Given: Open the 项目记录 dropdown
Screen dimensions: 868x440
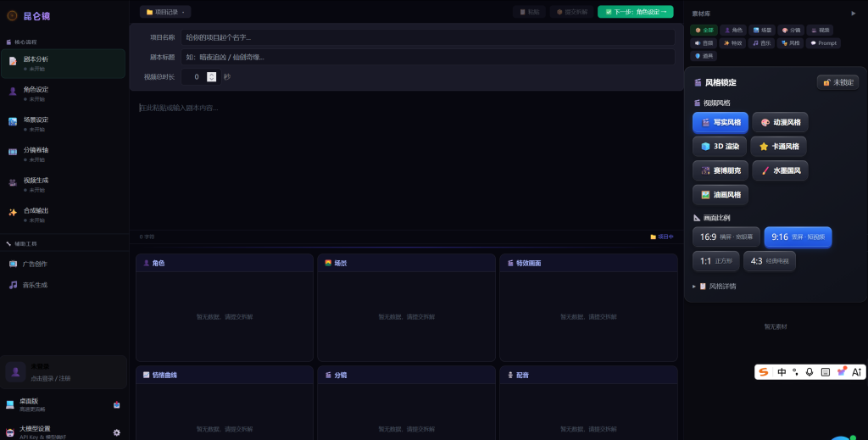Looking at the screenshot, I should click(165, 12).
